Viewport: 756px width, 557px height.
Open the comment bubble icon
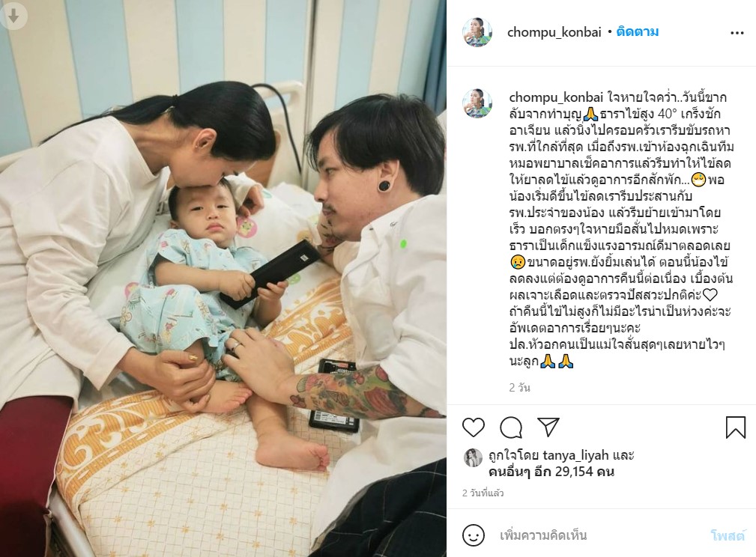[x=511, y=427]
